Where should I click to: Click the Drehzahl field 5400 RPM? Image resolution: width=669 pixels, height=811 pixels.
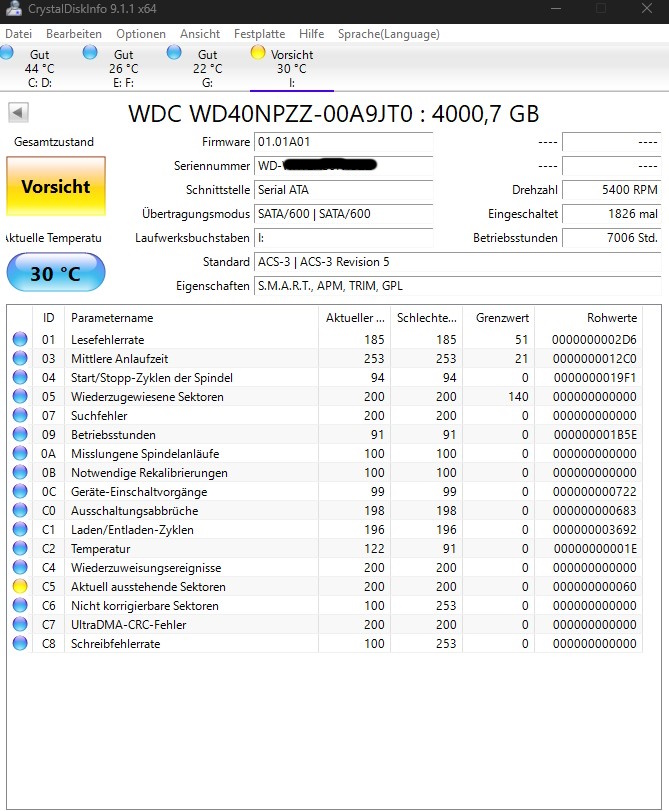(x=612, y=190)
